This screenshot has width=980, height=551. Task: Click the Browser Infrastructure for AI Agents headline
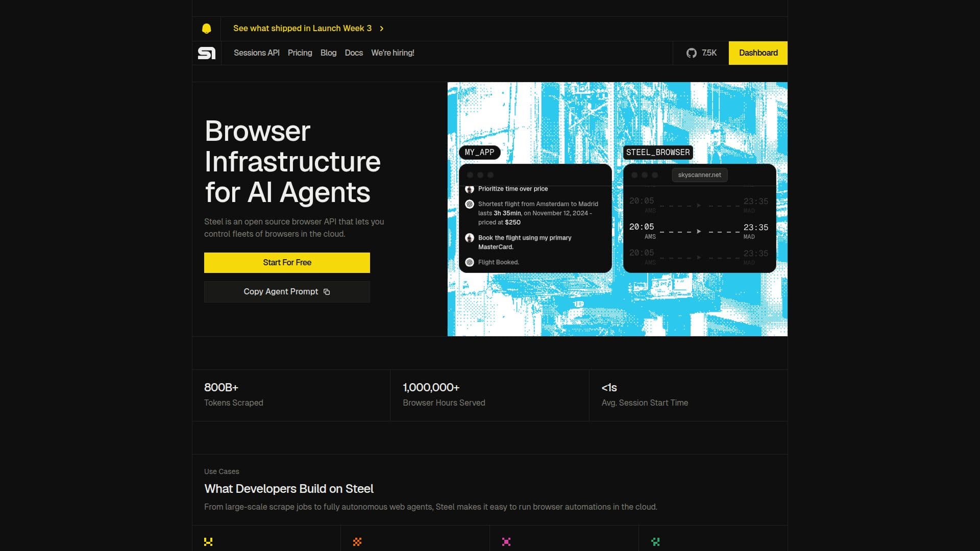point(292,162)
